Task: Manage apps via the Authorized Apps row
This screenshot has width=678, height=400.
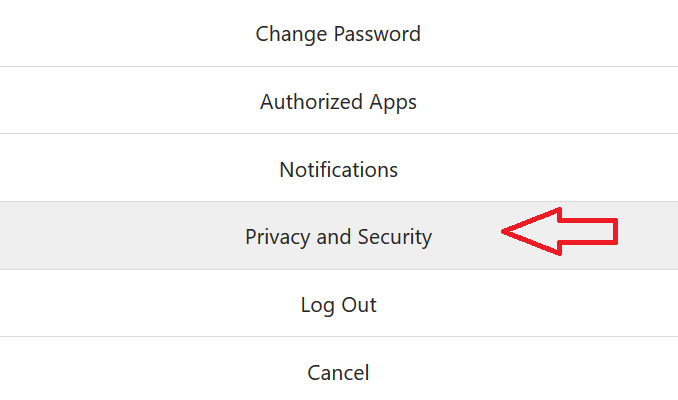Action: [x=338, y=101]
